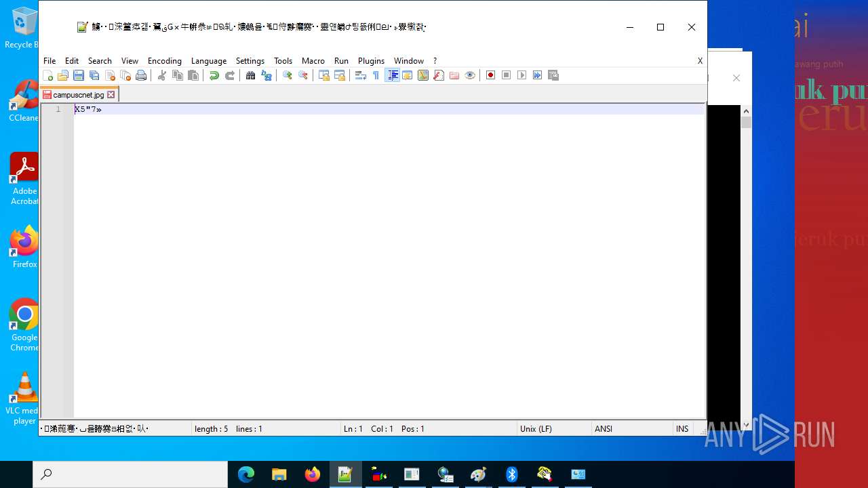
Task: Toggle word wrap toolbar icon
Action: tap(361, 75)
